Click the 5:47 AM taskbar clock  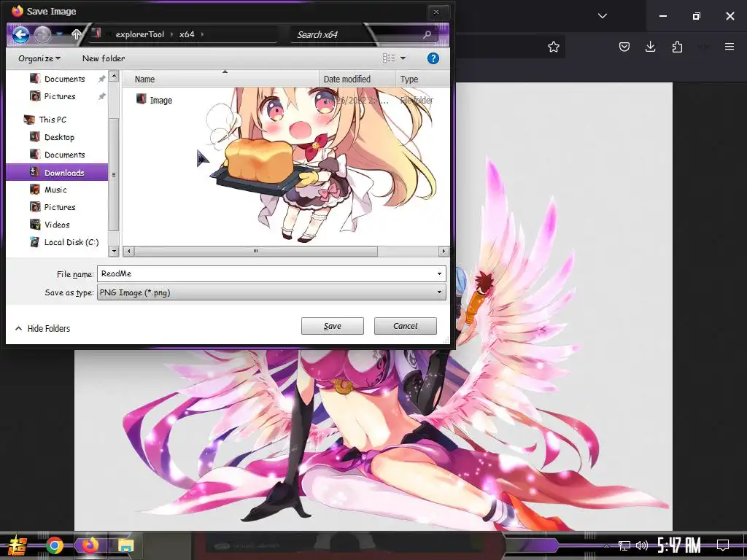tap(679, 545)
